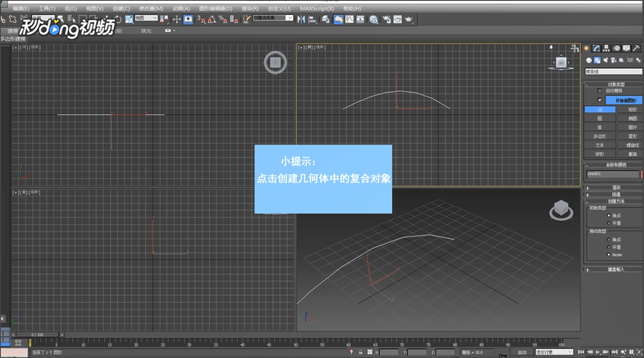
Task: Expand the 插值 rollout
Action: (614, 195)
